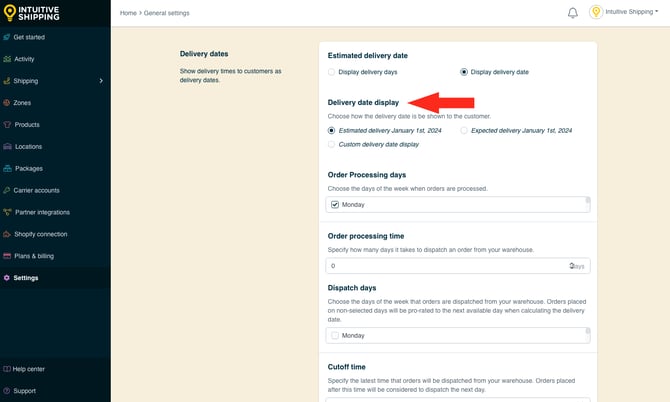Viewport: 670px width, 402px height.
Task: Open the notifications bell
Action: pos(573,13)
